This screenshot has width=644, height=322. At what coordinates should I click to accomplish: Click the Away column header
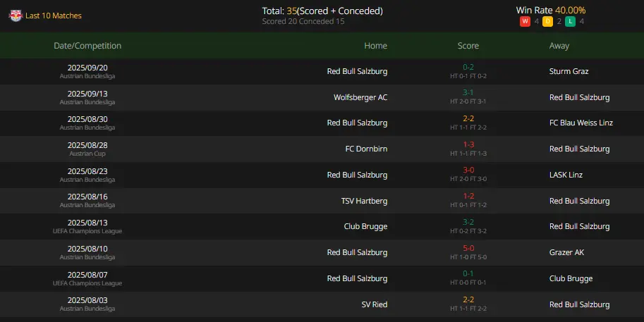click(x=559, y=46)
